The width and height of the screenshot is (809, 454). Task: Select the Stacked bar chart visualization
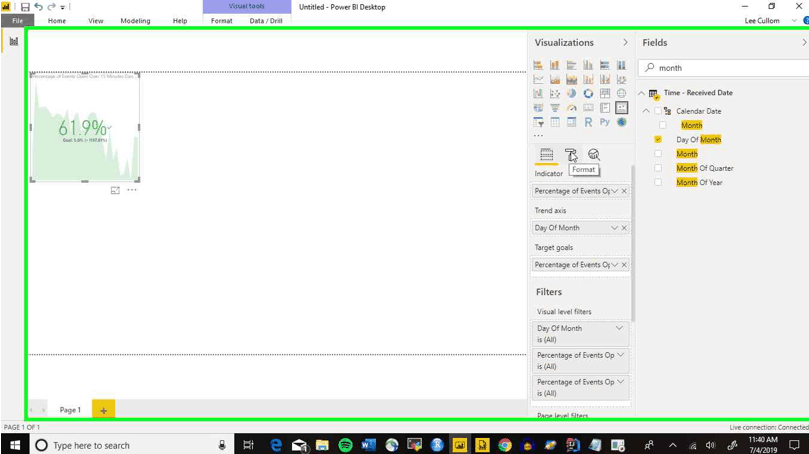(538, 65)
